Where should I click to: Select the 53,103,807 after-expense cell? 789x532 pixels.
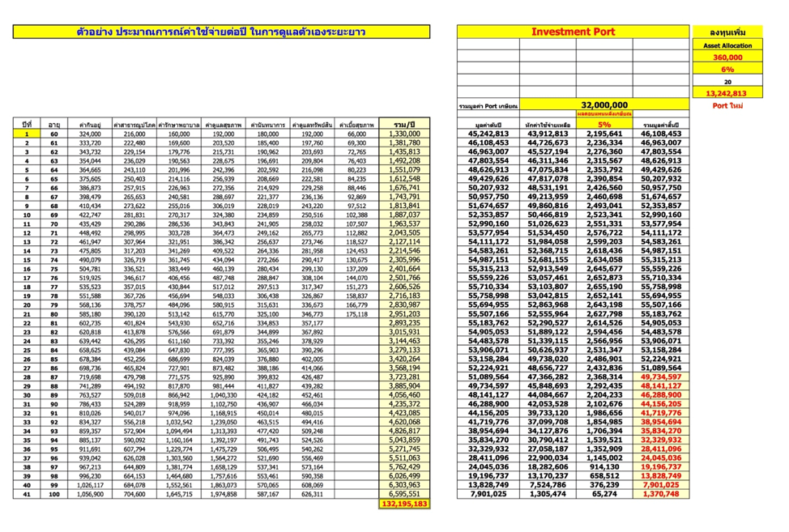(x=548, y=287)
